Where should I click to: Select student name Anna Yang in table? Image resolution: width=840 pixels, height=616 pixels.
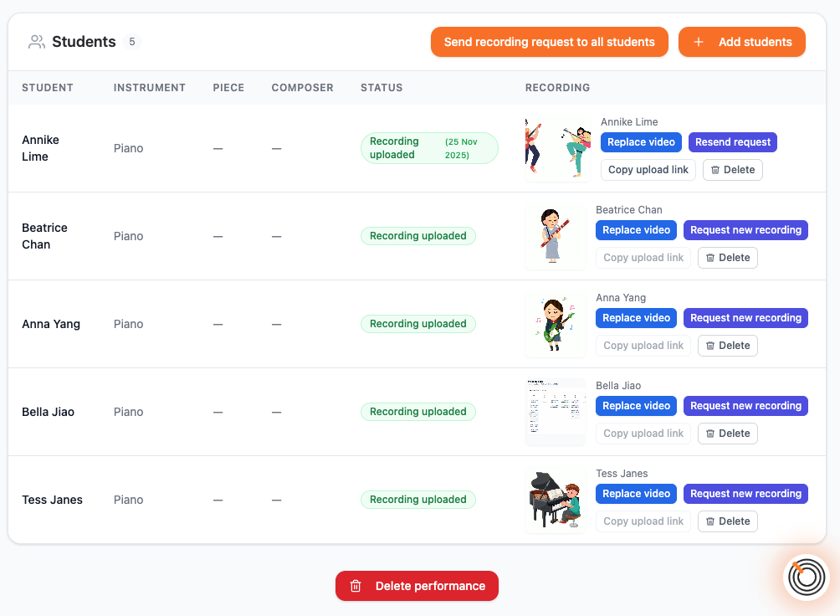pyautogui.click(x=51, y=325)
